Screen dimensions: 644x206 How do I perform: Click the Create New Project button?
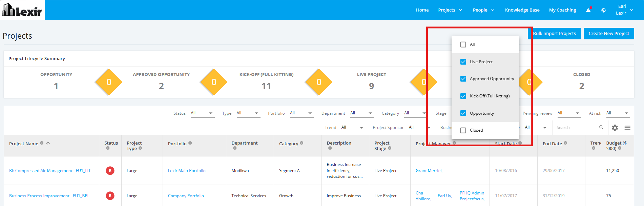[609, 33]
